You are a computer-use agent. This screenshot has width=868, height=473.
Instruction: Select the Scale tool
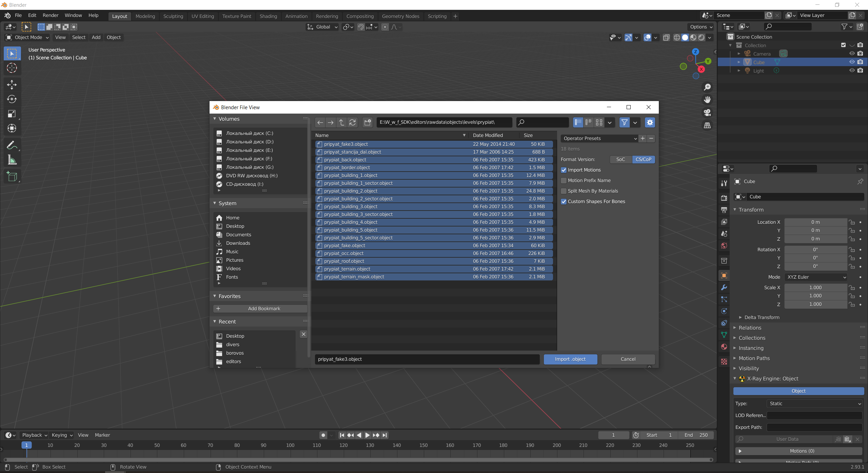[x=12, y=114]
